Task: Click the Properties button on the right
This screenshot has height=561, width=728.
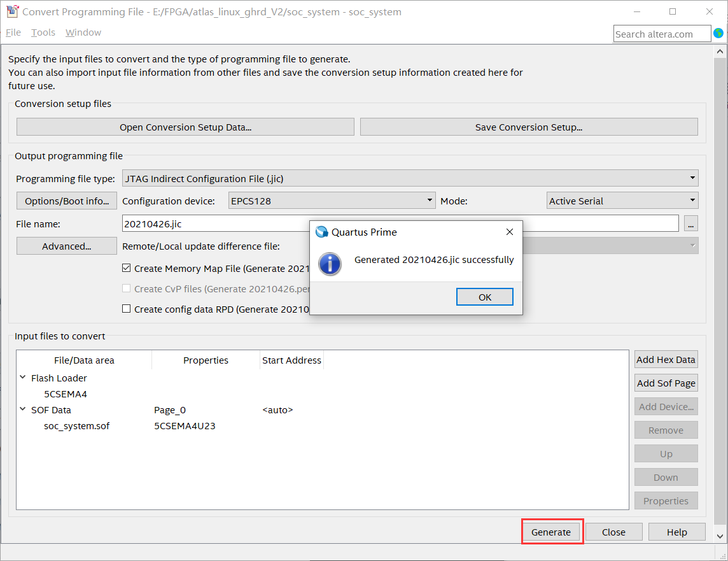Action: click(x=666, y=501)
